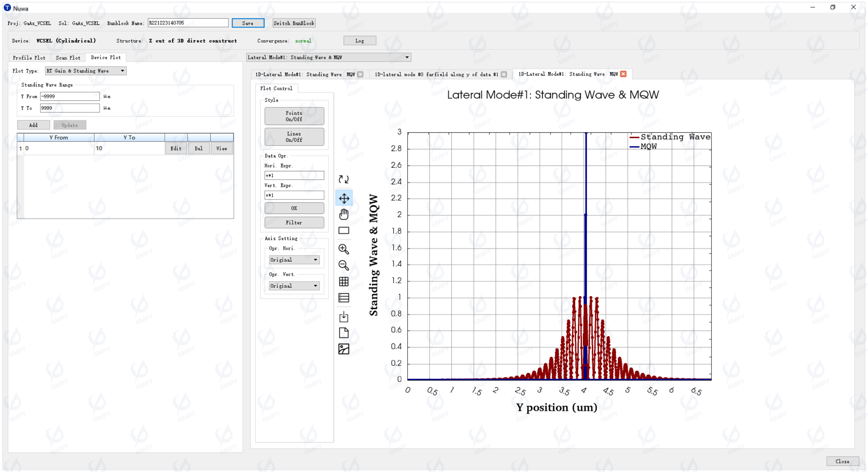Click the Standing Wave red legend swatch

tap(634, 137)
